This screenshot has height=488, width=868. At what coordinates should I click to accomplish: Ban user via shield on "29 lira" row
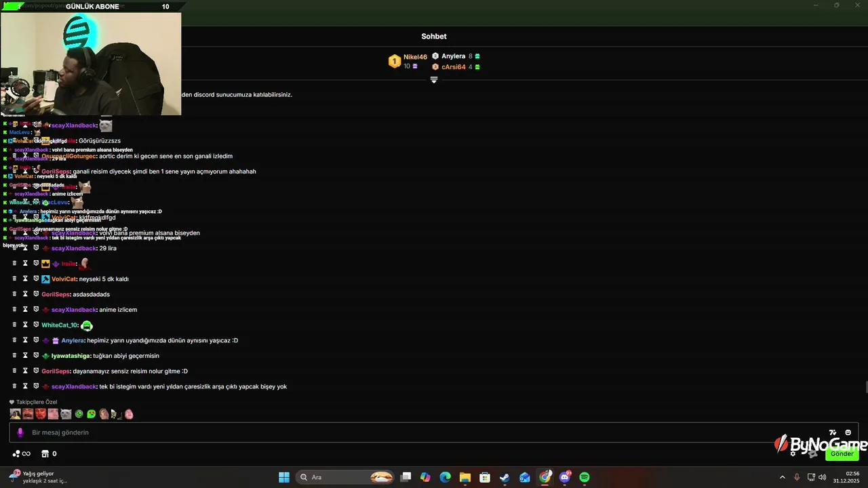(36, 248)
